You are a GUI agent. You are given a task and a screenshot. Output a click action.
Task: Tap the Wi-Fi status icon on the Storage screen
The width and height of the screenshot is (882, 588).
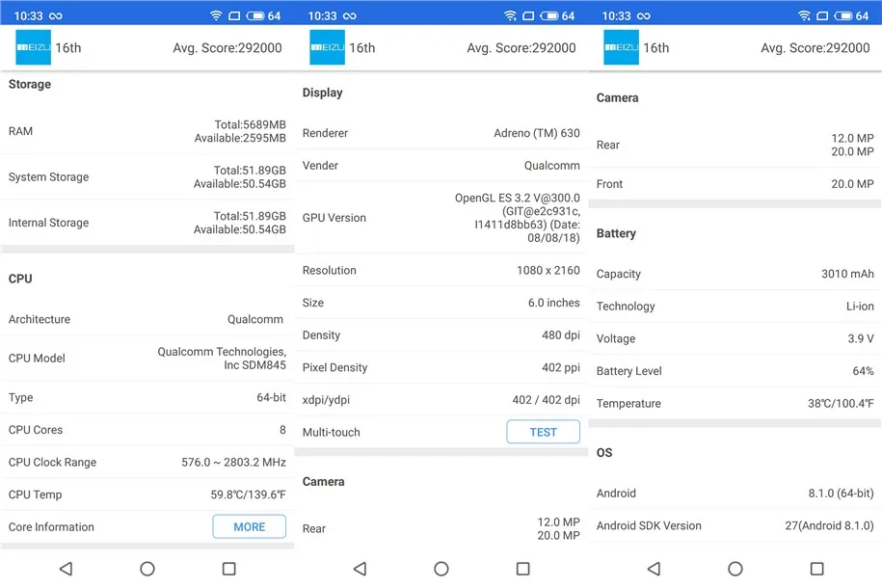tap(216, 15)
